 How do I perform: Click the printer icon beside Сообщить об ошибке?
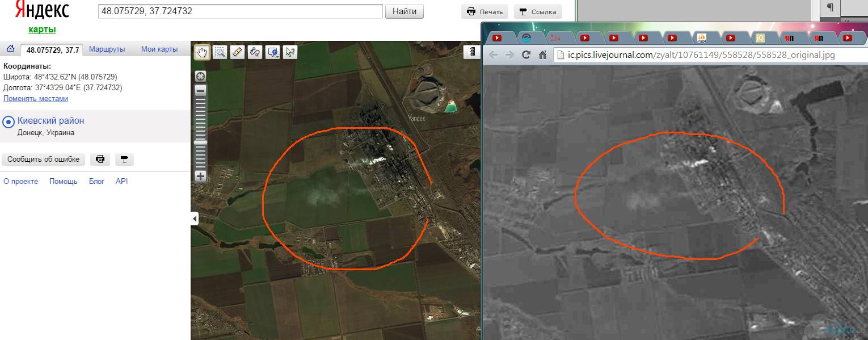[x=100, y=159]
